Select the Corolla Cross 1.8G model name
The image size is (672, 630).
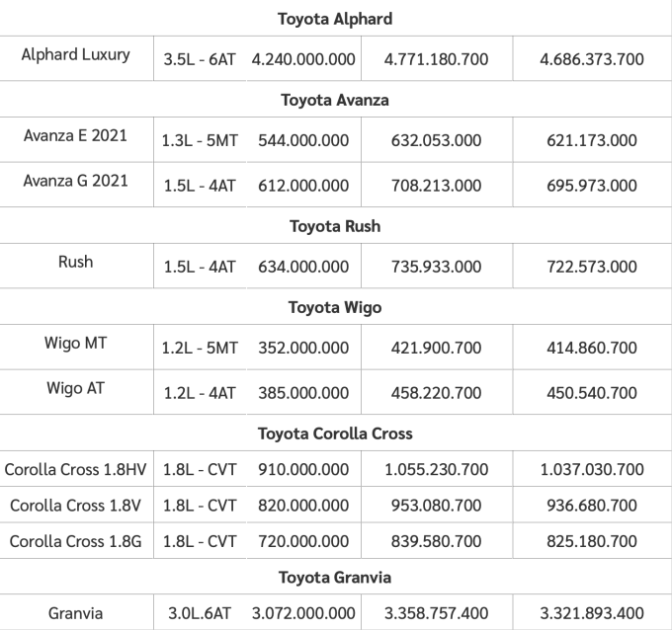click(75, 540)
